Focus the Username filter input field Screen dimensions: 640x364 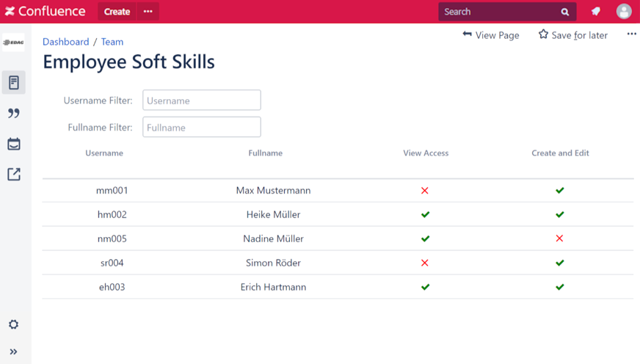point(202,101)
